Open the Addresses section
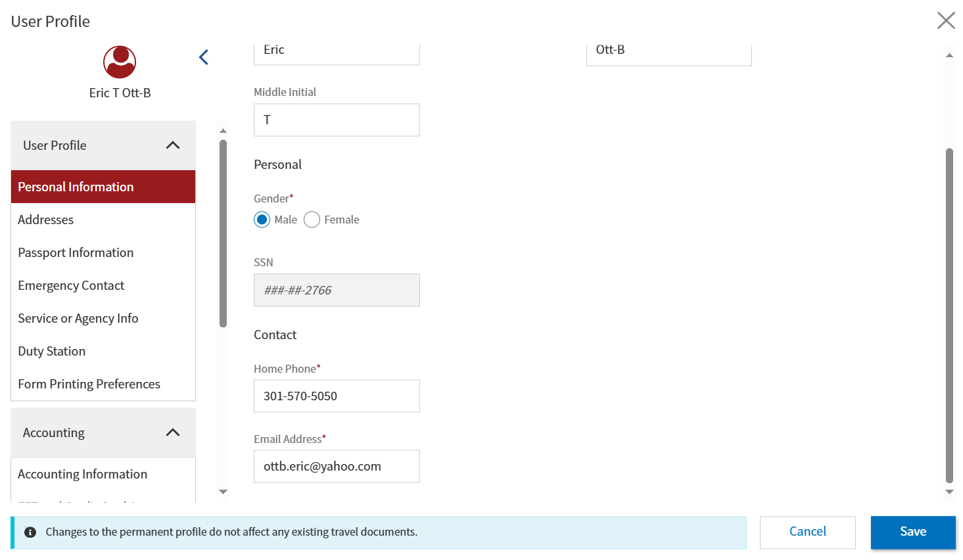Viewport: 963px width, 560px height. tap(46, 220)
